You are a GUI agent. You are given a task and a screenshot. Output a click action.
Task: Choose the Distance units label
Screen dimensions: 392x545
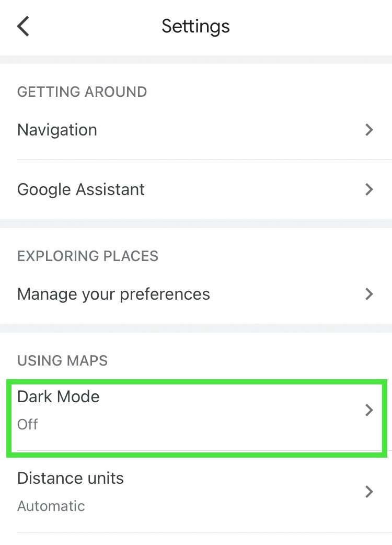tap(71, 478)
